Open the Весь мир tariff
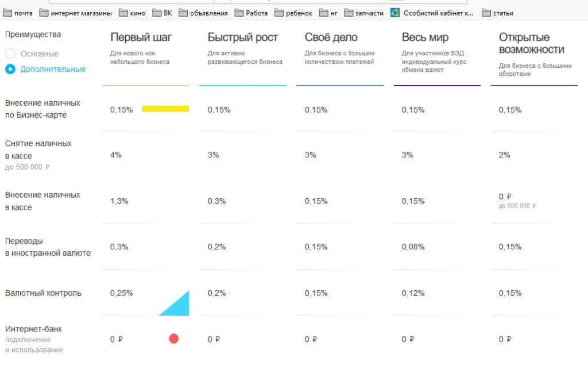Image resolution: width=588 pixels, height=366 pixels. [x=425, y=37]
